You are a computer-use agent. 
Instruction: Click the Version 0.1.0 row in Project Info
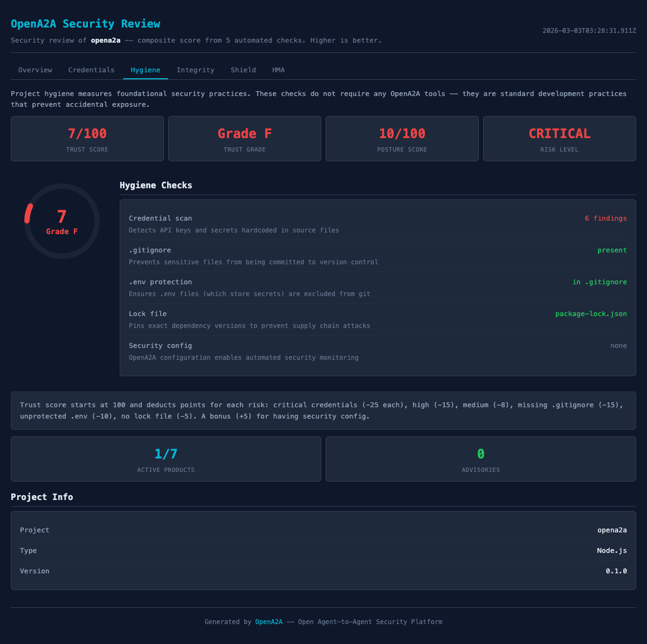click(323, 571)
